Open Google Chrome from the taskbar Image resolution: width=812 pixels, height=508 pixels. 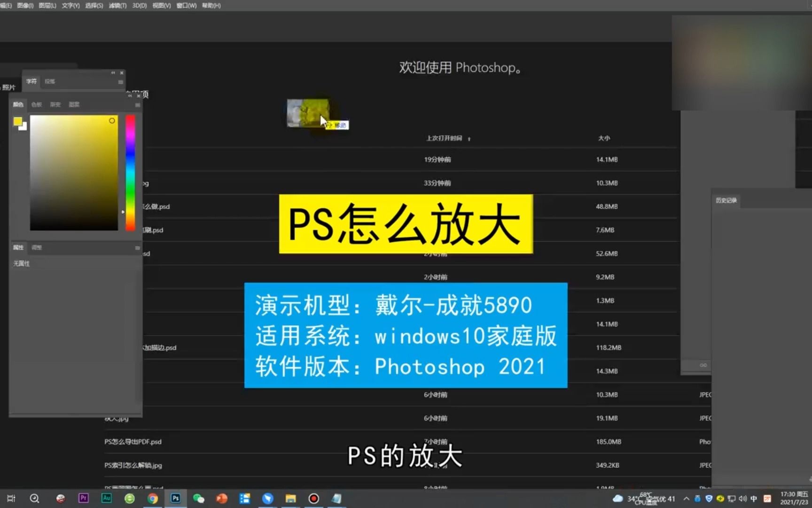point(153,499)
